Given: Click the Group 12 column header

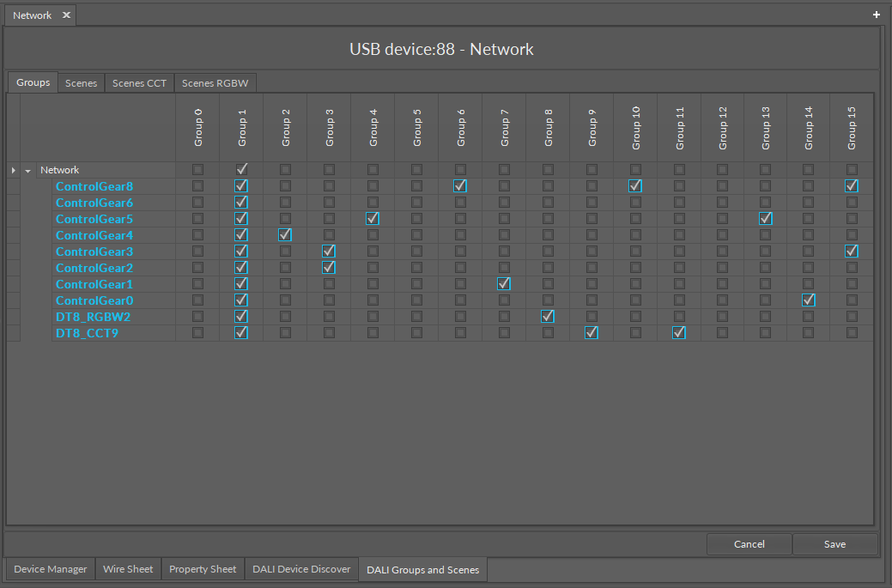Looking at the screenshot, I should 723,128.
